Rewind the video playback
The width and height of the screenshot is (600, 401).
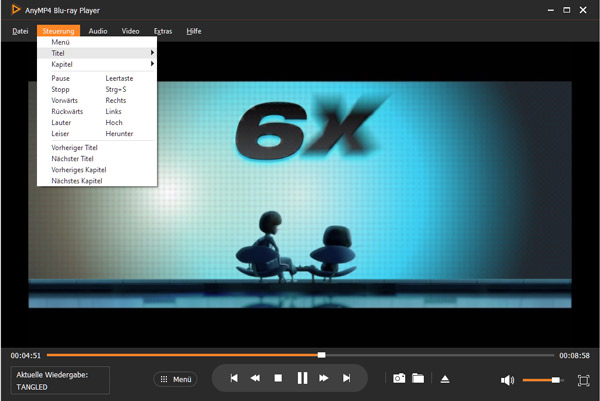(x=255, y=378)
